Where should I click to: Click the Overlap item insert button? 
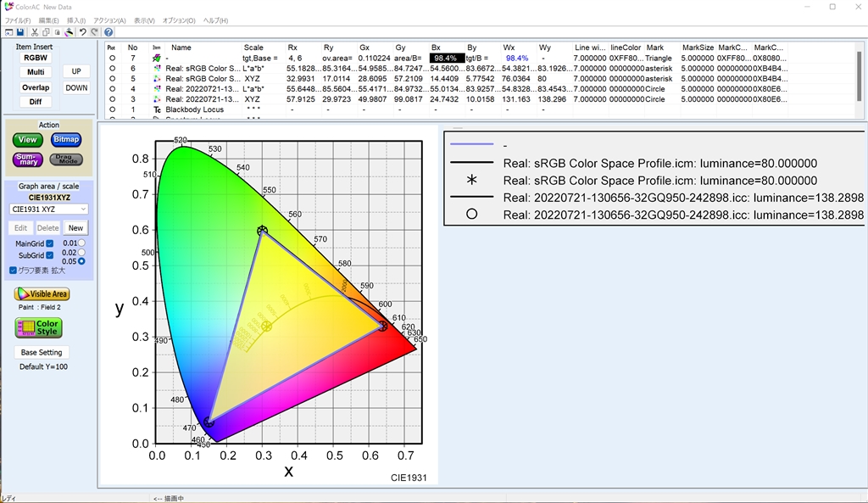tap(36, 87)
